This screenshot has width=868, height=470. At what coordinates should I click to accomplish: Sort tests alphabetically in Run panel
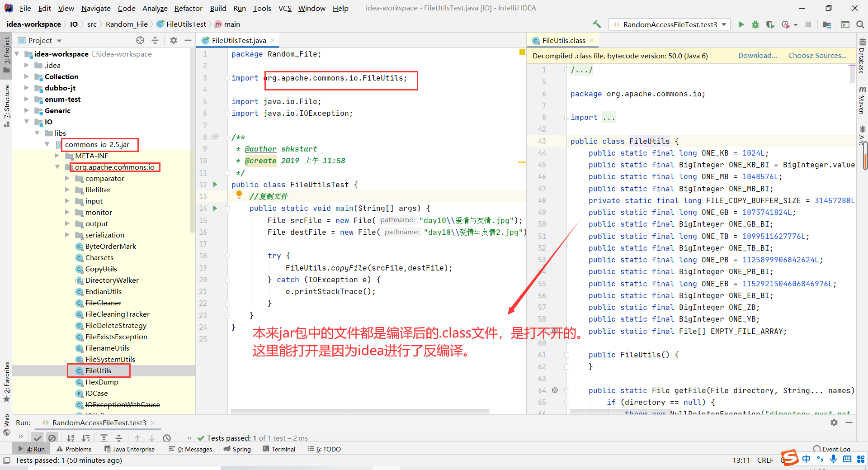[x=71, y=438]
